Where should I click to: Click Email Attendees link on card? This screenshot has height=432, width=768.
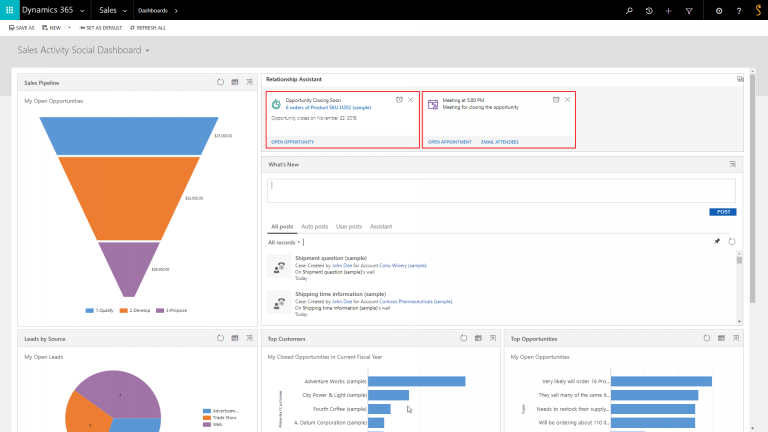500,142
